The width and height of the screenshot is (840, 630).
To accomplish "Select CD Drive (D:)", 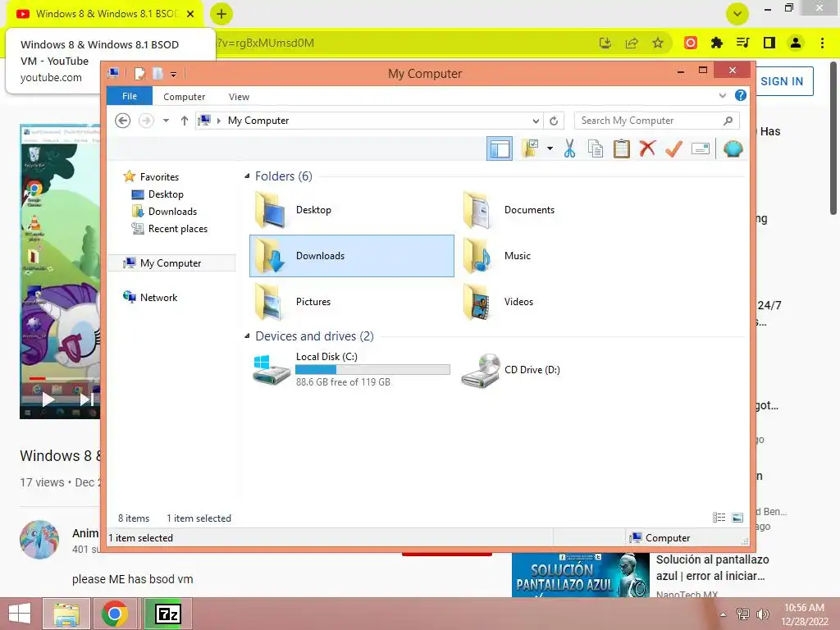I will (x=510, y=370).
